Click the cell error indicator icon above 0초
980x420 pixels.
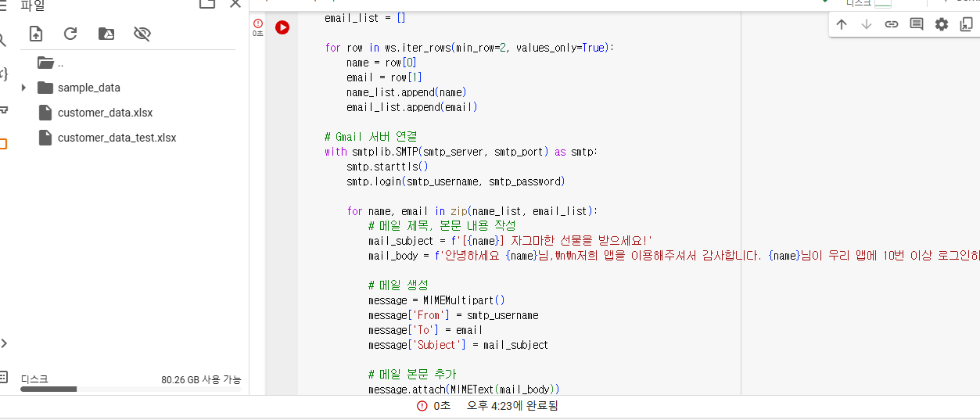click(258, 23)
